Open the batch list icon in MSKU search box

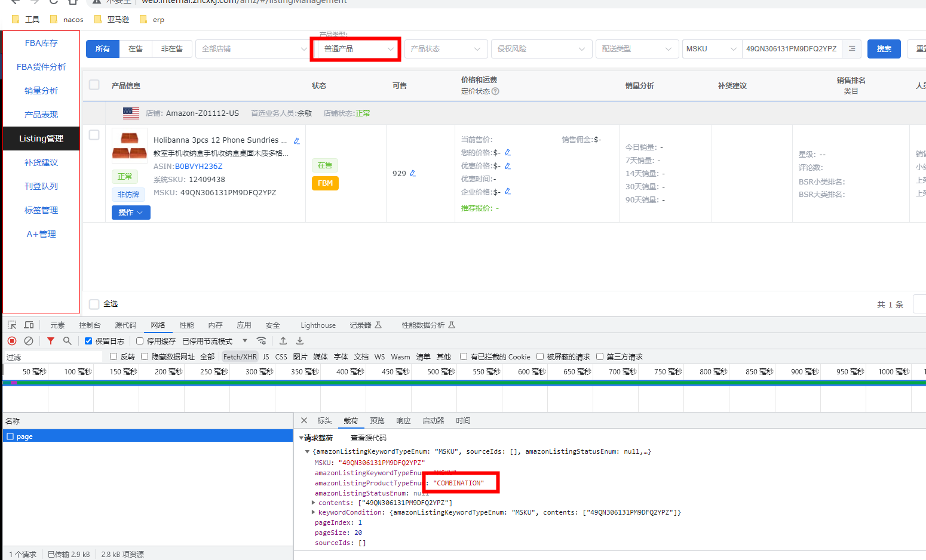pyautogui.click(x=852, y=49)
